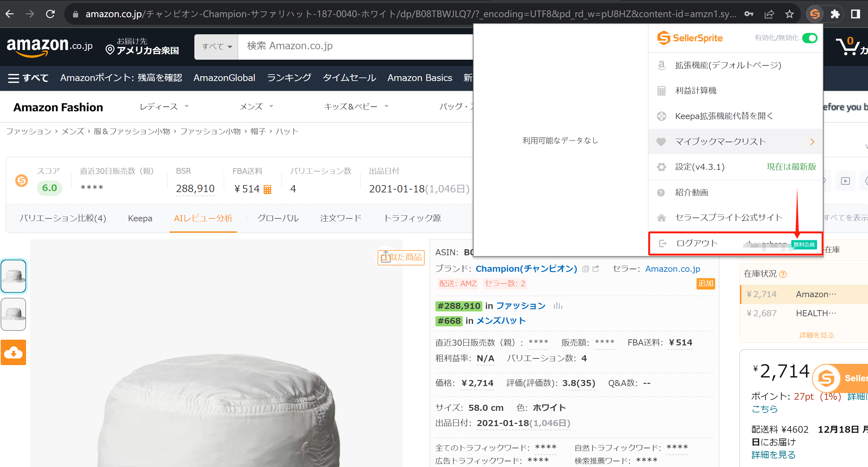This screenshot has height=467, width=868.
Task: Click 詳細を見る under stock list
Action: (817, 335)
